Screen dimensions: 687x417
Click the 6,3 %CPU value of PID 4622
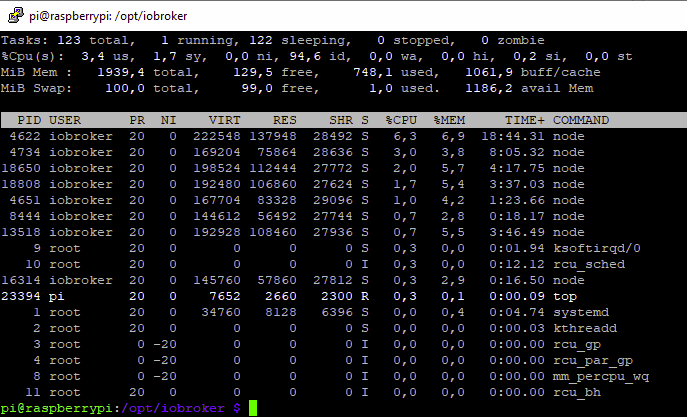(x=405, y=136)
